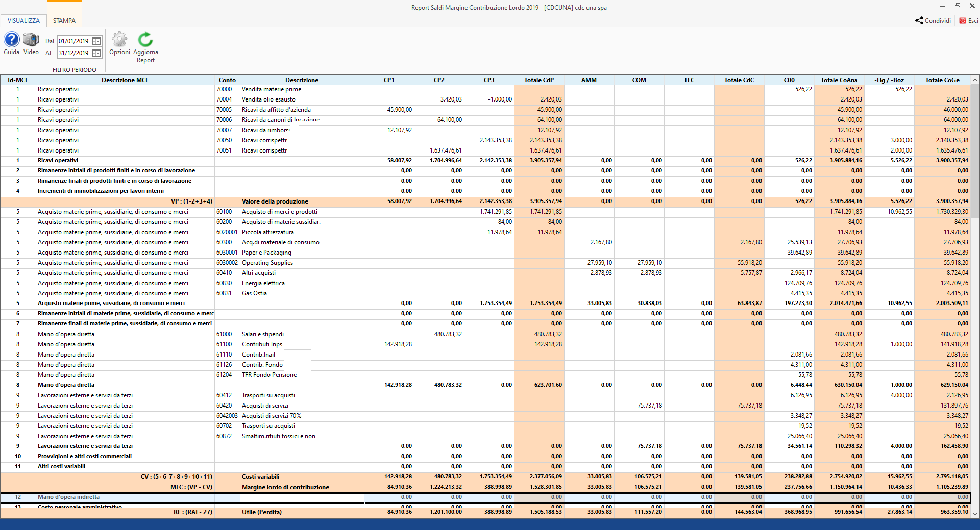Viewport: 980px width, 530px height.
Task: Select the 'Margine lordo di contribuzione' row label
Action: pos(285,487)
